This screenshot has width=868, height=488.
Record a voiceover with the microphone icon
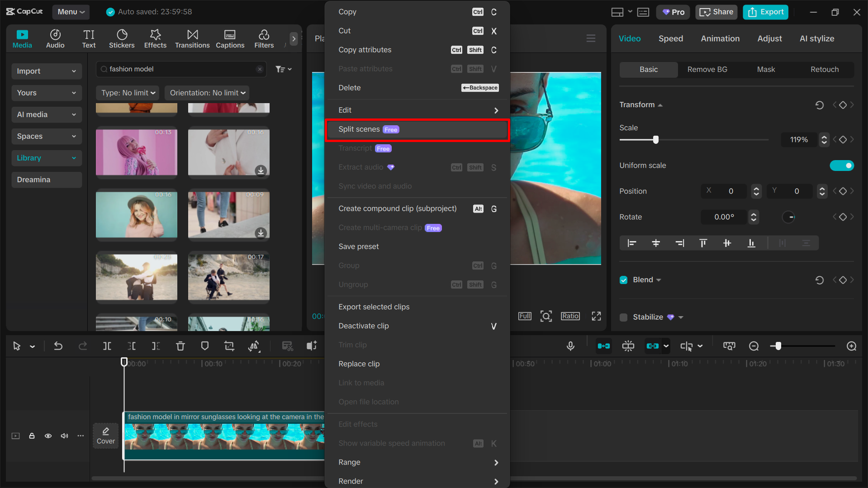pyautogui.click(x=570, y=346)
